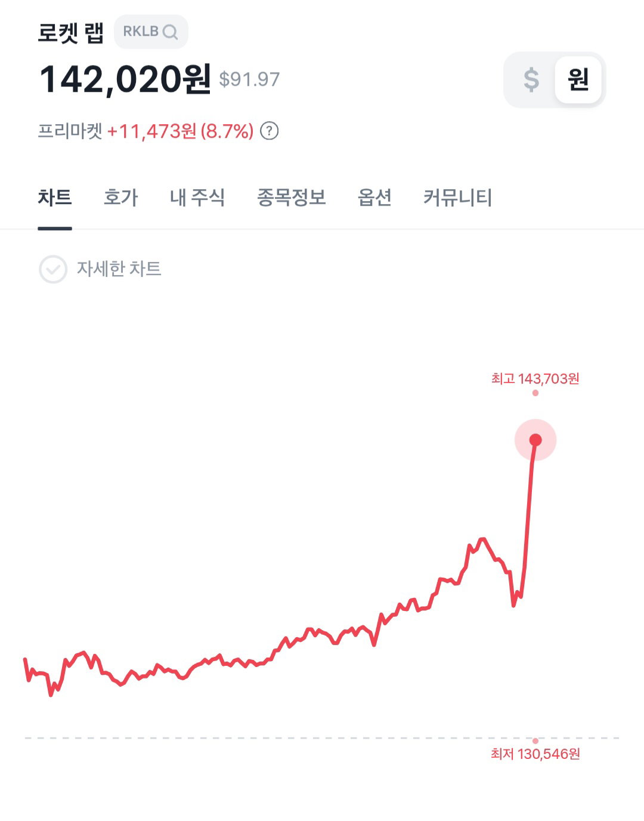Screen dimensions: 644x821
Task: Click the highest price marker dot
Action: [x=535, y=393]
